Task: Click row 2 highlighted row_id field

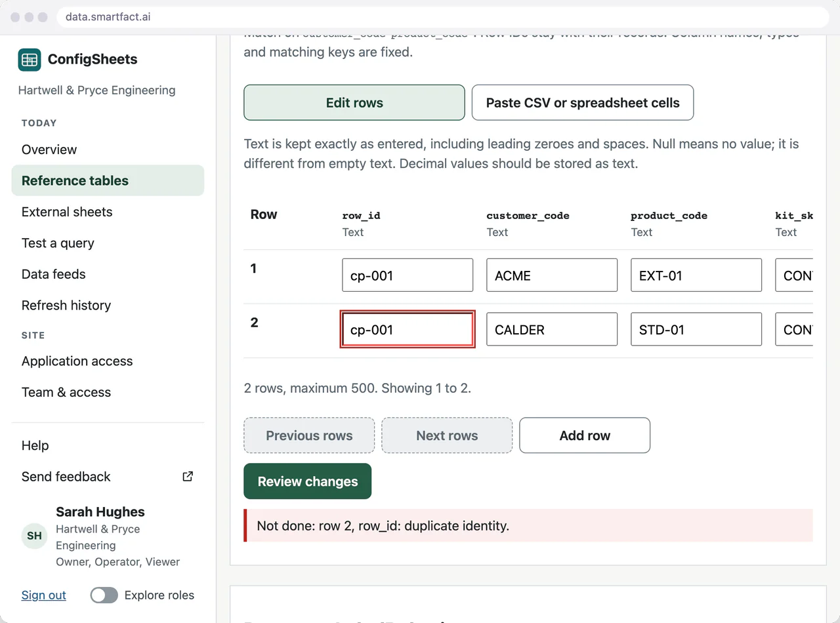Action: [x=408, y=329]
